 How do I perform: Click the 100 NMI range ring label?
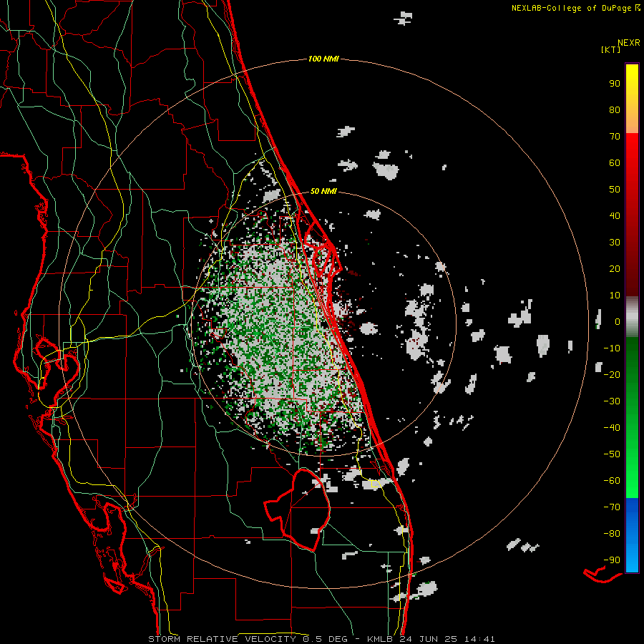pyautogui.click(x=323, y=59)
